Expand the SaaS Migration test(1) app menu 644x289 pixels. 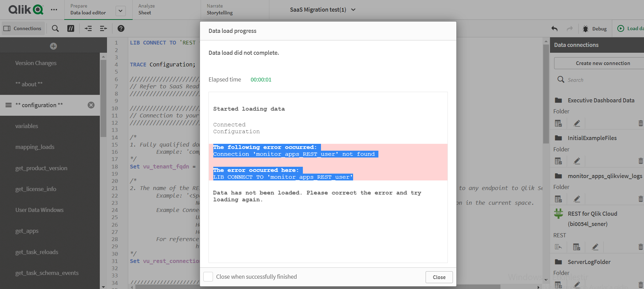353,10
